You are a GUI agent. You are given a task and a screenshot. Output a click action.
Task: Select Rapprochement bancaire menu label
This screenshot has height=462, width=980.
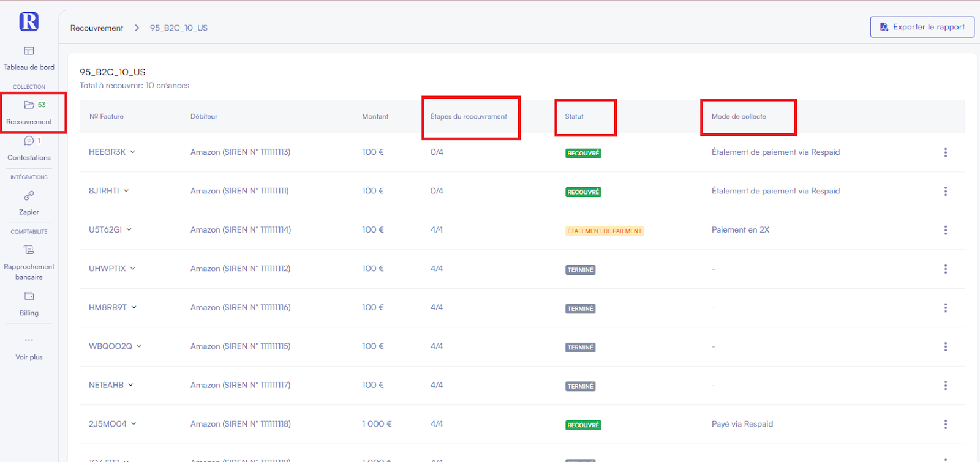pyautogui.click(x=29, y=272)
